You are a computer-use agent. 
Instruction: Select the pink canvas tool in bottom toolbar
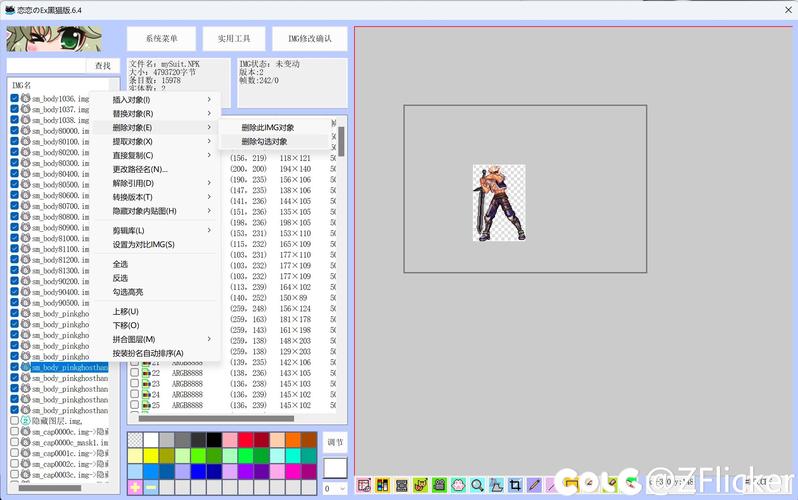click(364, 485)
